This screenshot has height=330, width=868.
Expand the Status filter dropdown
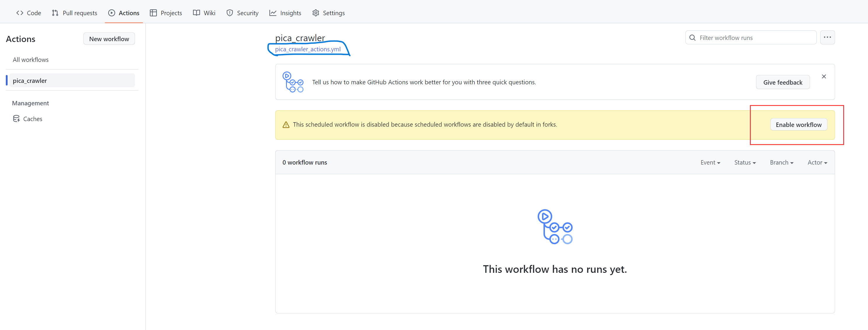point(745,163)
